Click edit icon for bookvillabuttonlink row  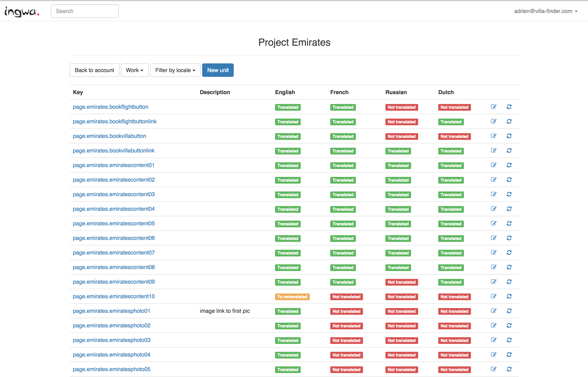click(x=493, y=150)
